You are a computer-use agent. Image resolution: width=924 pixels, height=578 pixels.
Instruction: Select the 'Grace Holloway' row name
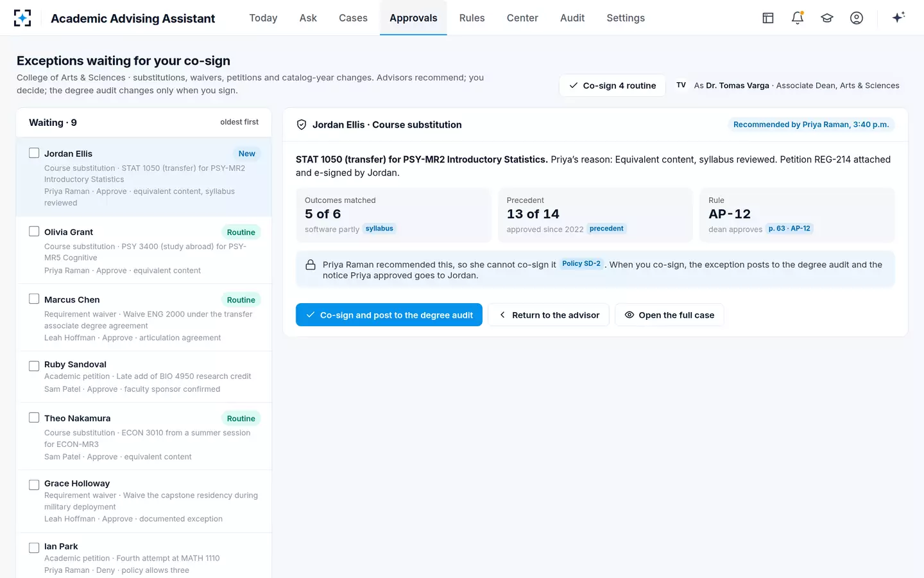click(x=77, y=484)
